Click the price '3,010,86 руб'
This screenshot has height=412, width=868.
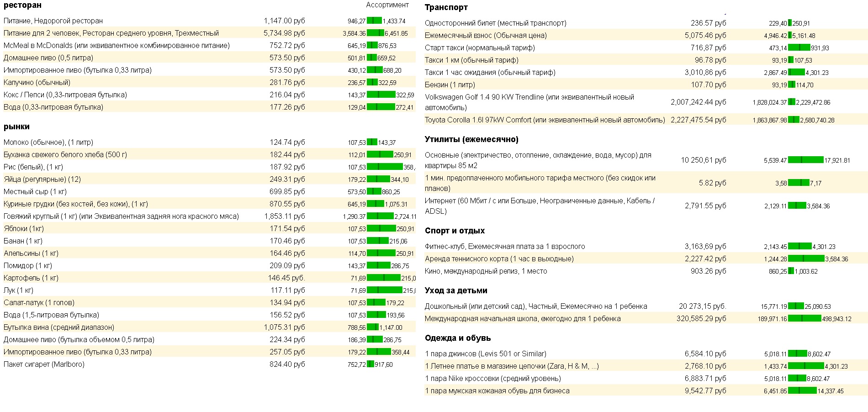pyautogui.click(x=705, y=73)
